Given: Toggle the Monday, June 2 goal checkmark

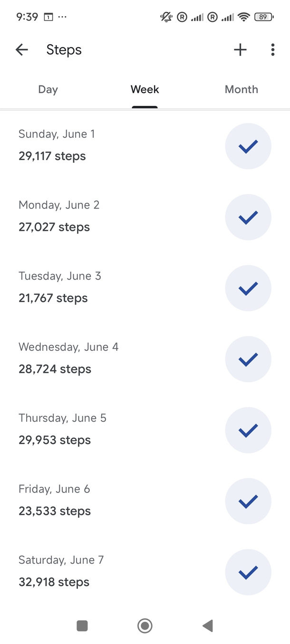Looking at the screenshot, I should pos(248,218).
